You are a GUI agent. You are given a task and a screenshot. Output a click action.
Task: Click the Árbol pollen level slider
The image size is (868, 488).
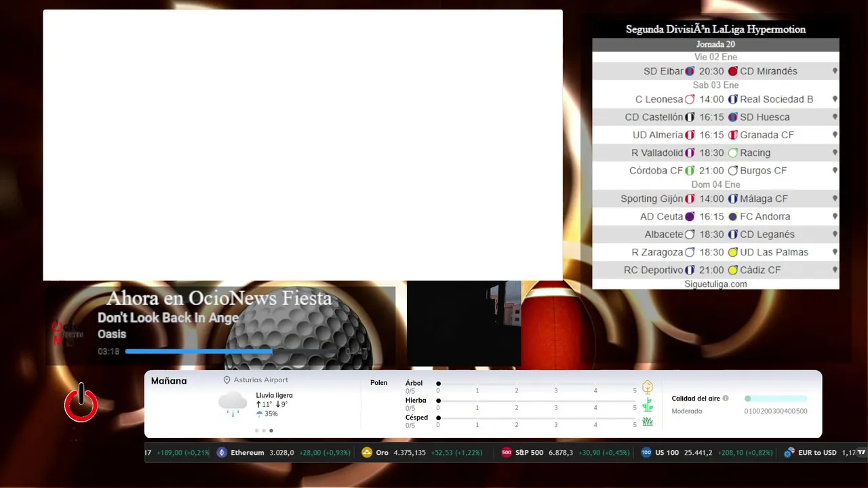(x=537, y=384)
